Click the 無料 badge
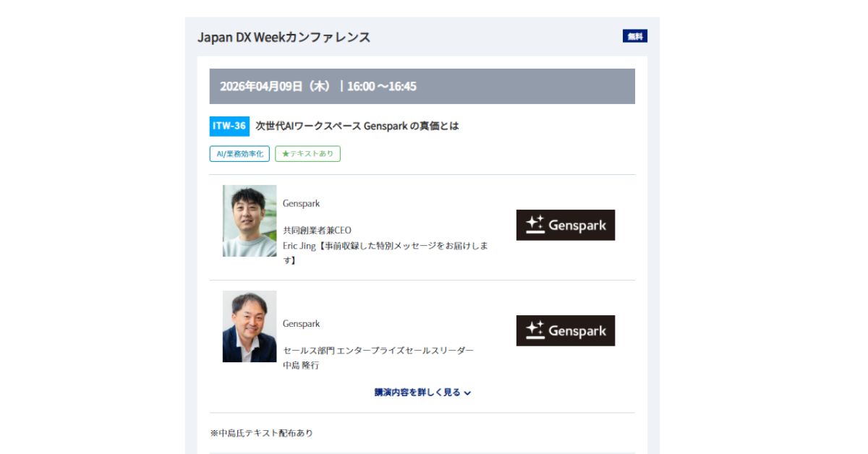The height and width of the screenshot is (454, 868). 634,36
